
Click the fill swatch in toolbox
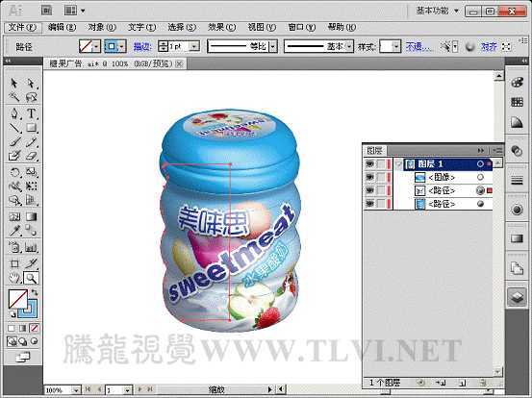point(17,299)
